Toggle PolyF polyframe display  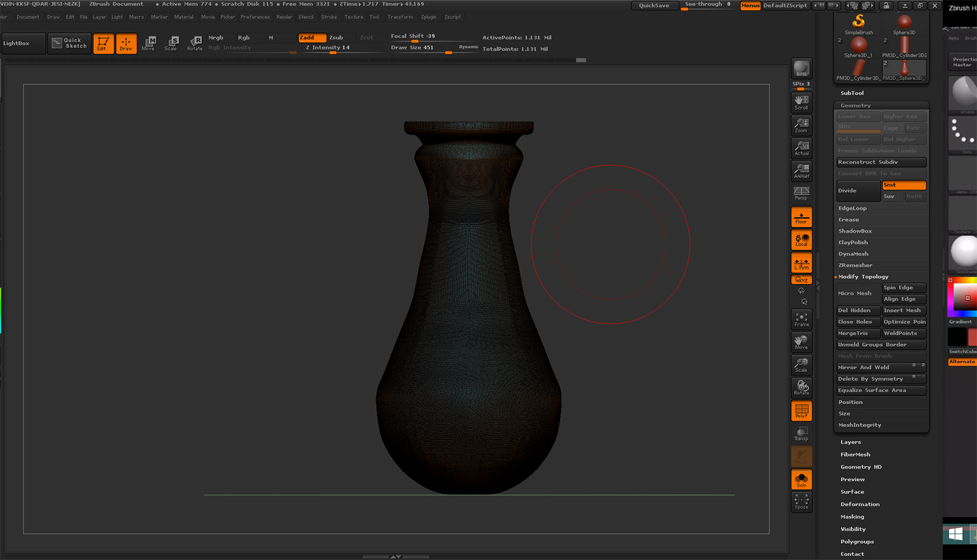coord(801,411)
